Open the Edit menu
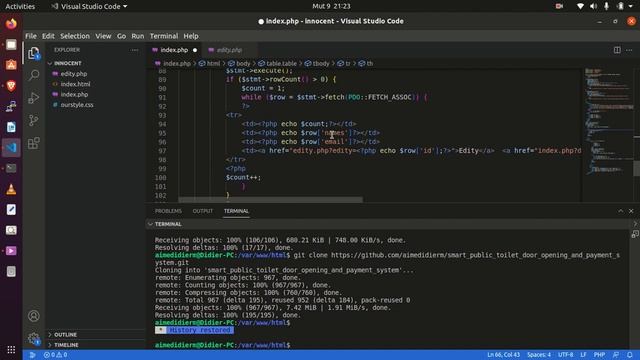Viewport: 640px width, 360px height. point(48,36)
